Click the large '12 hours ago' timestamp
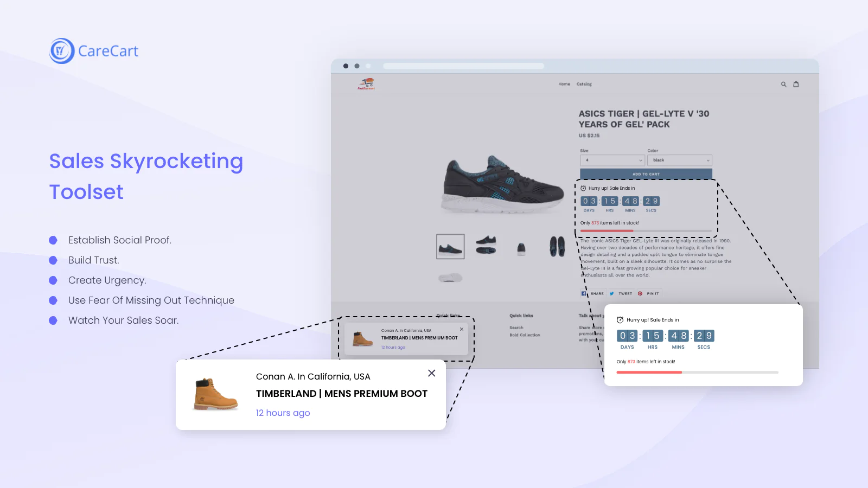 coord(283,413)
